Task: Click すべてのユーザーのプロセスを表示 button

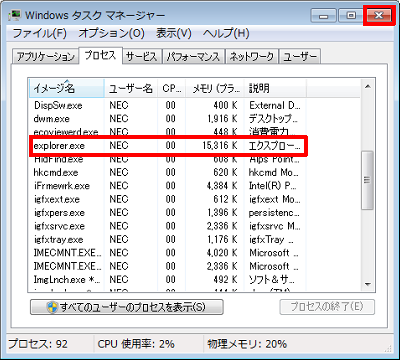Action: coord(127,307)
